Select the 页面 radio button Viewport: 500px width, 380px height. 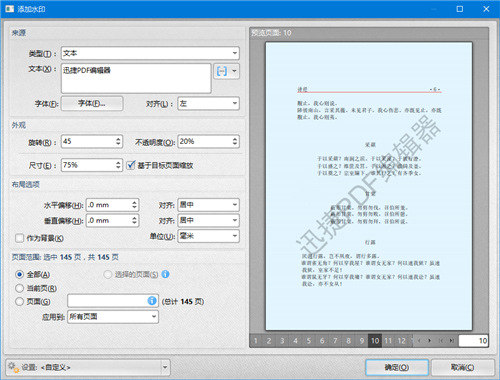(x=19, y=301)
